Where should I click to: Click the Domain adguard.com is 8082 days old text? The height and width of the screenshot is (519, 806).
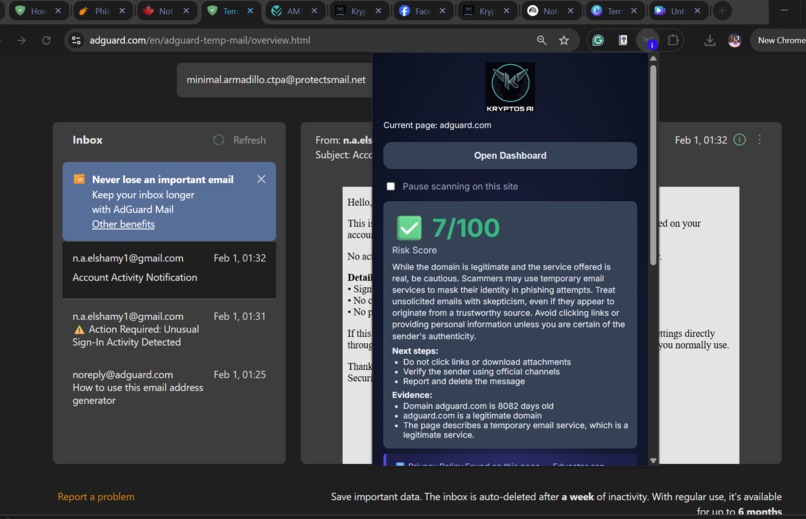coord(478,406)
